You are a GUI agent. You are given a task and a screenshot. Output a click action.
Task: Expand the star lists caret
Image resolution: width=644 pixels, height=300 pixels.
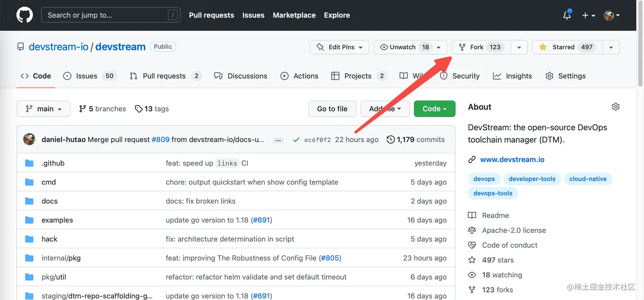[611, 47]
